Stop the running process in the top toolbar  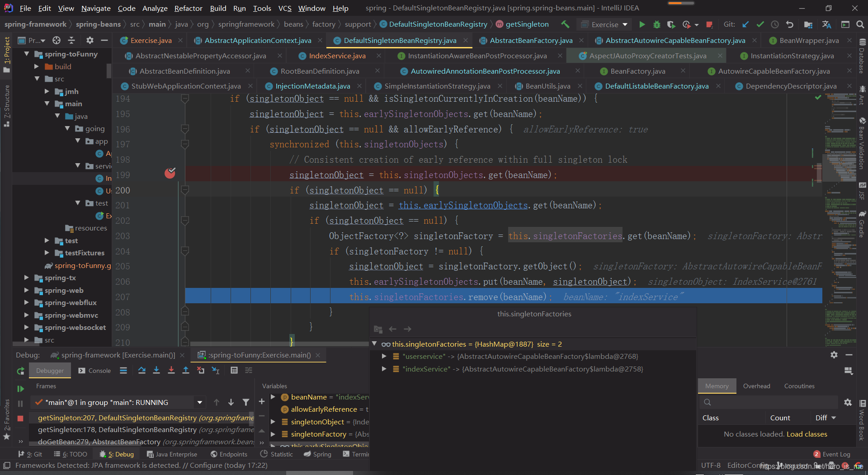709,24
